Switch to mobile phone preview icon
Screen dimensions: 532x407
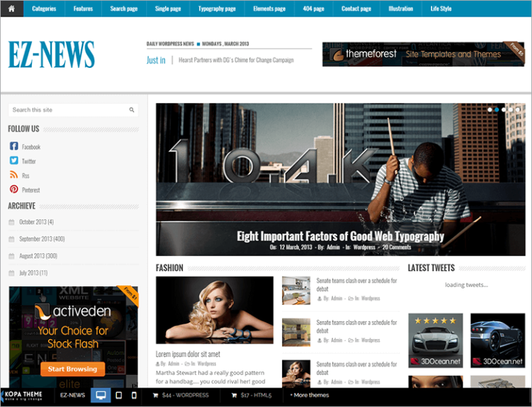point(134,395)
